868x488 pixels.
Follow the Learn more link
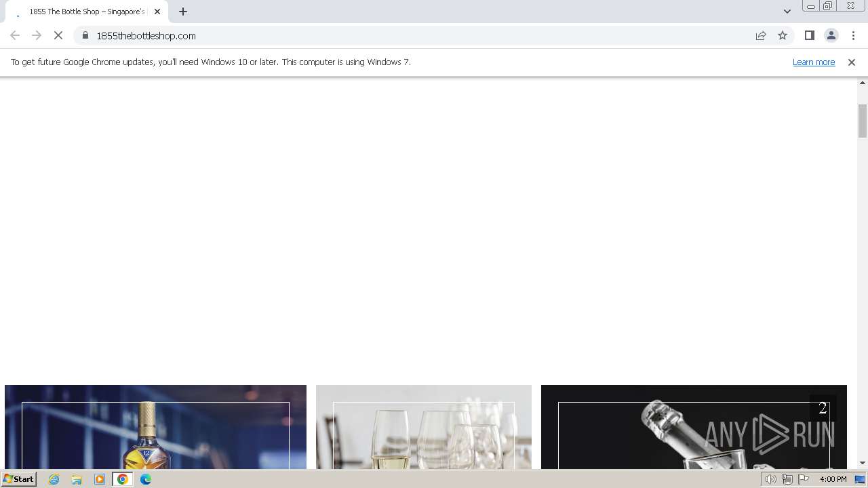(x=814, y=62)
